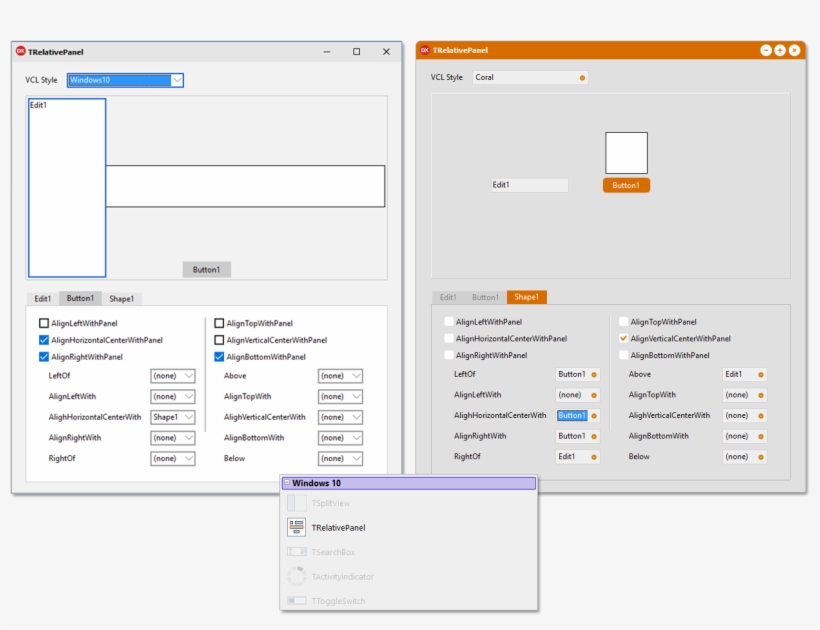Click the TToggleSwitch icon in the popup
820x630 pixels.
[297, 600]
